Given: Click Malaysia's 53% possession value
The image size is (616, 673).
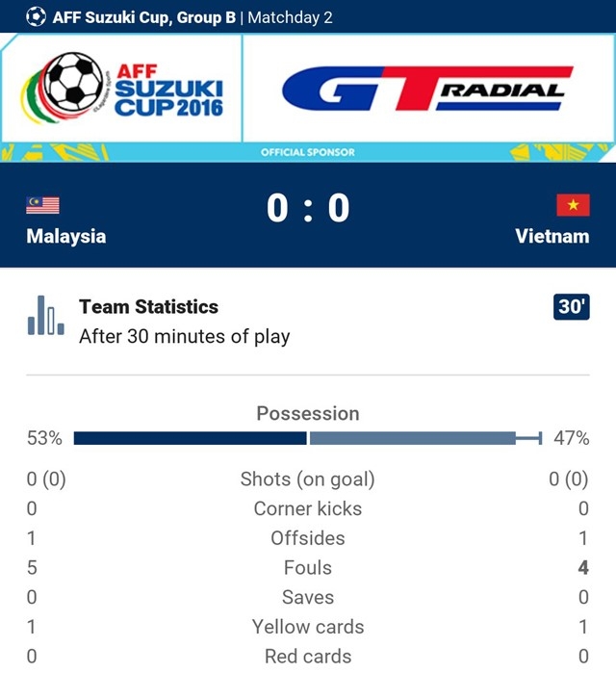Looking at the screenshot, I should 44,438.
